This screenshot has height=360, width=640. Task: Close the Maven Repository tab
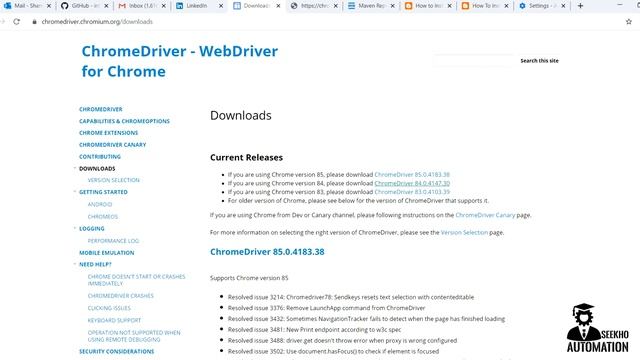393,6
